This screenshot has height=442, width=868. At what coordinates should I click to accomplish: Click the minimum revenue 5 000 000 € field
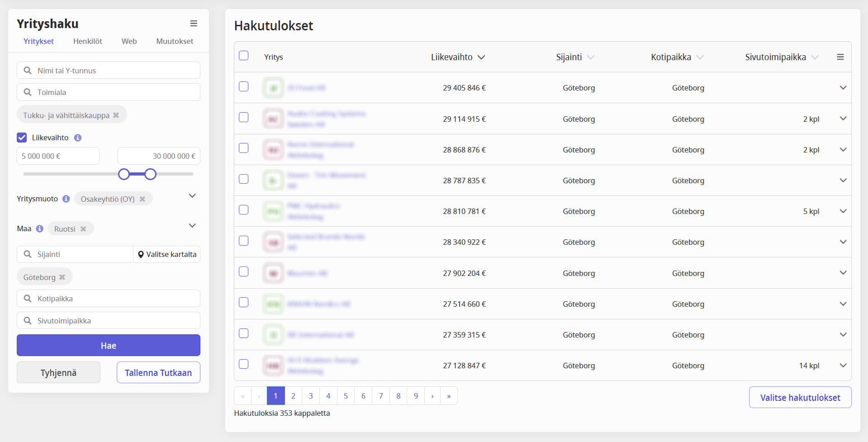58,156
